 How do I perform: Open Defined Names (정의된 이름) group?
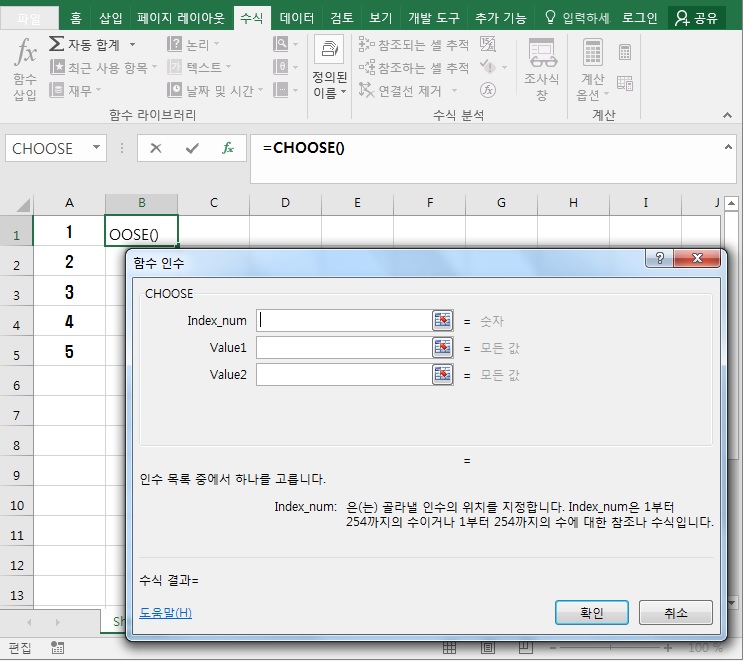[x=330, y=69]
